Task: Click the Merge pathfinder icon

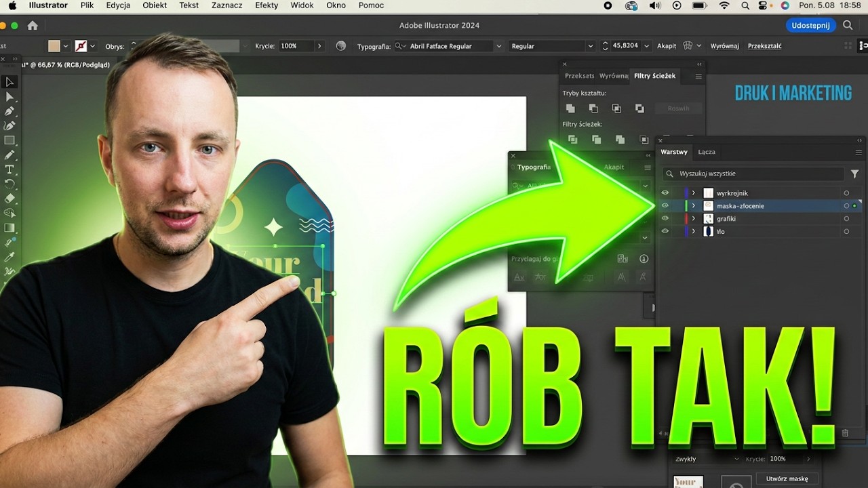Action: pyautogui.click(x=620, y=140)
